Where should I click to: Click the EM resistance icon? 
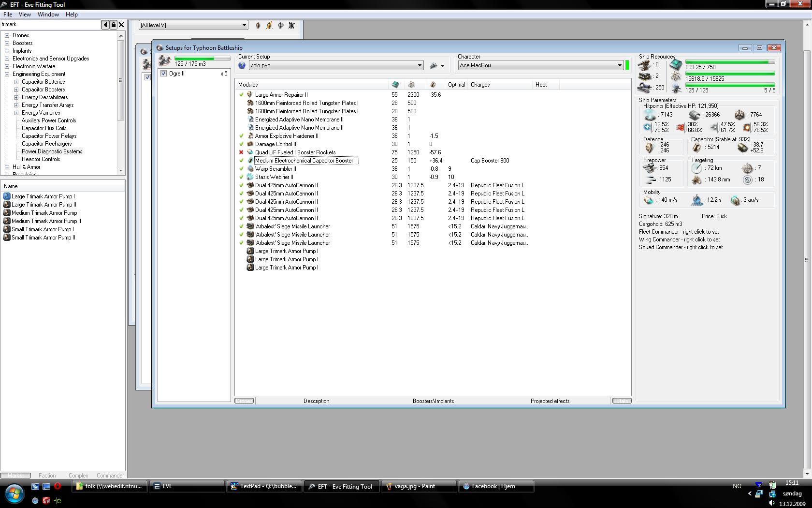[648, 127]
